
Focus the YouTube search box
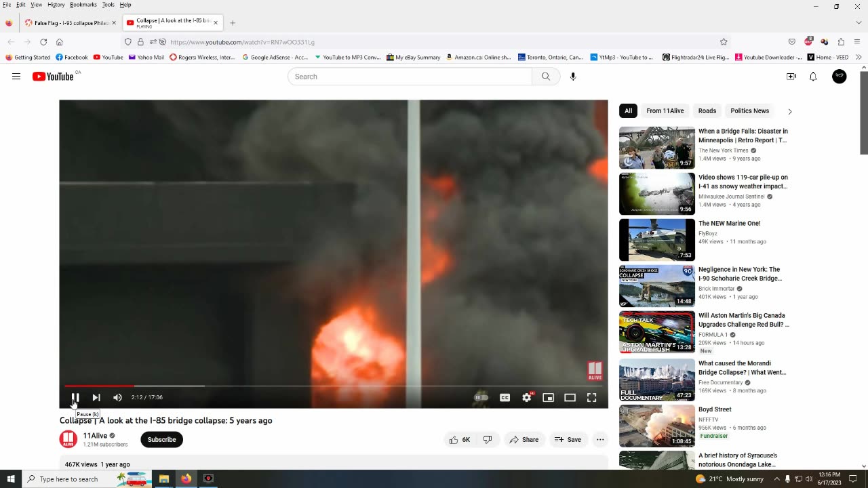[410, 77]
